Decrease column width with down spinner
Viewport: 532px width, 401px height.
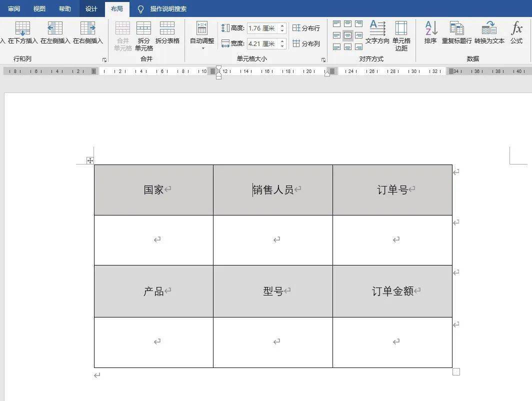coord(282,46)
